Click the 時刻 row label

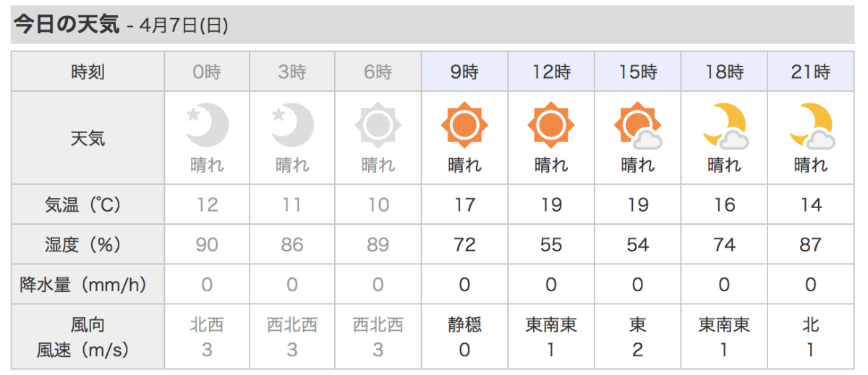(x=88, y=72)
